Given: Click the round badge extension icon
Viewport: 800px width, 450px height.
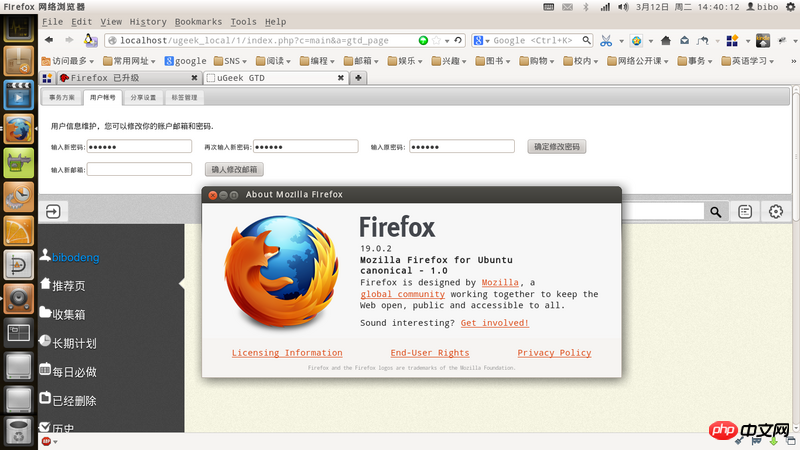Looking at the screenshot, I should [x=636, y=41].
